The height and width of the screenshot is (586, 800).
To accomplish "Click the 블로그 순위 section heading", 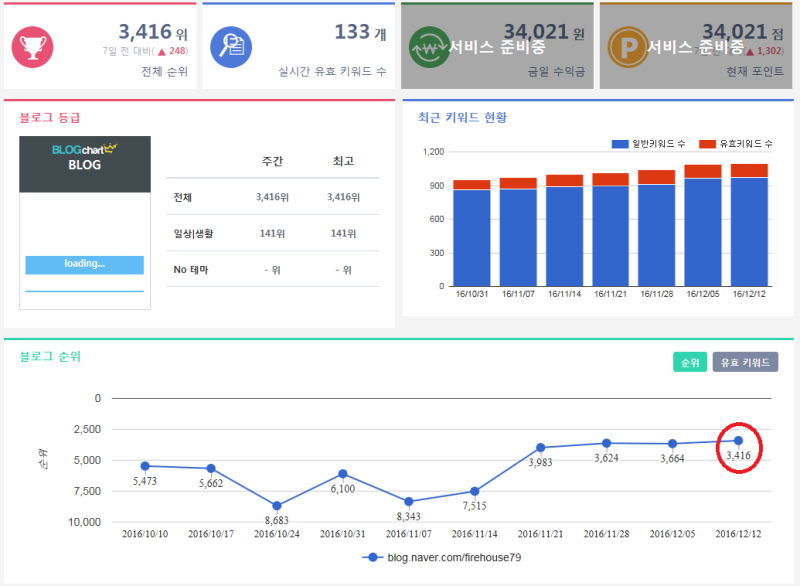I will pyautogui.click(x=50, y=356).
